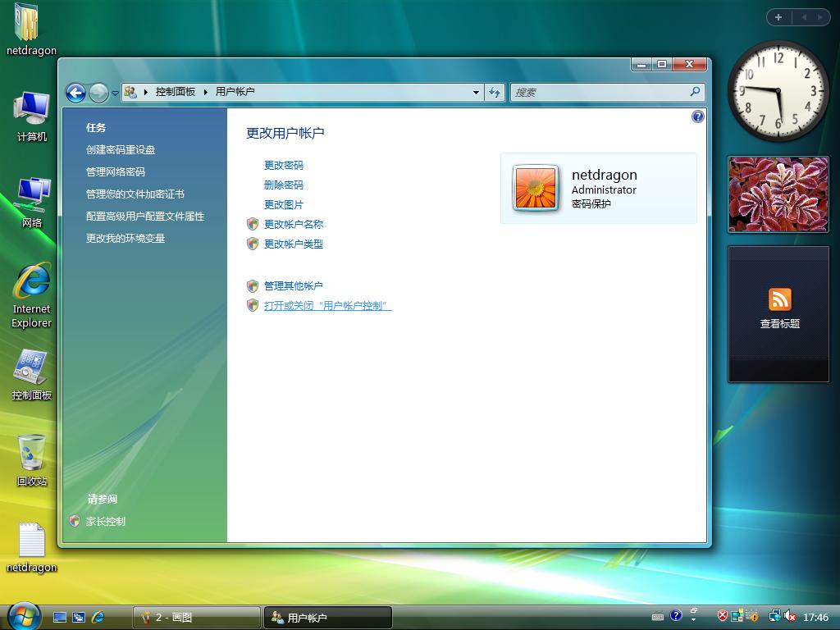Viewport: 840px width, 630px height.
Task: Go back with the blue back arrow
Action: (x=75, y=94)
